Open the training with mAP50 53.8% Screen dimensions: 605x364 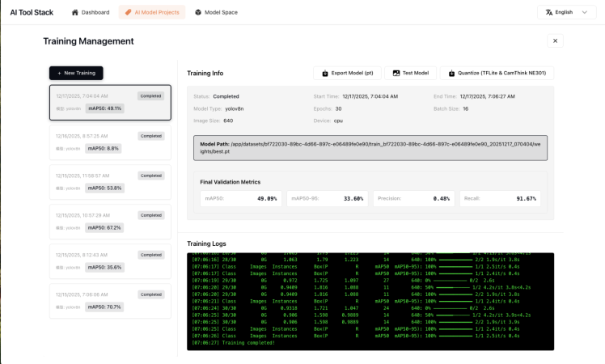[x=110, y=182]
